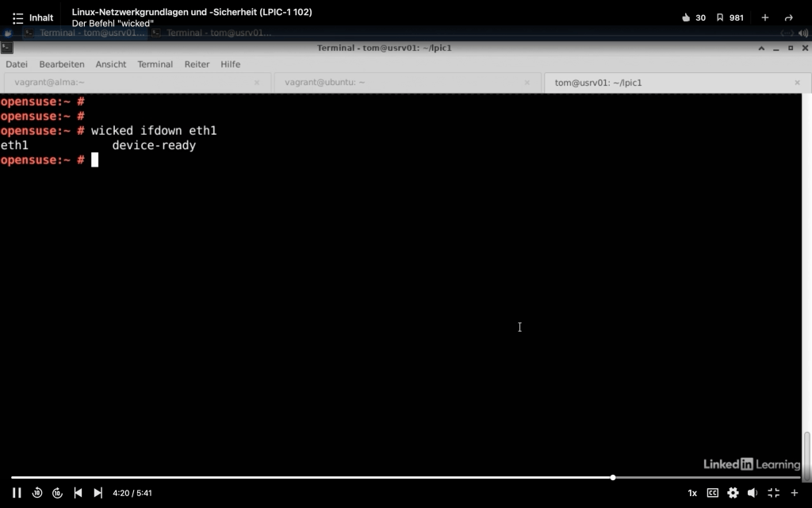
Task: Click the video progress bar handle
Action: pyautogui.click(x=613, y=477)
